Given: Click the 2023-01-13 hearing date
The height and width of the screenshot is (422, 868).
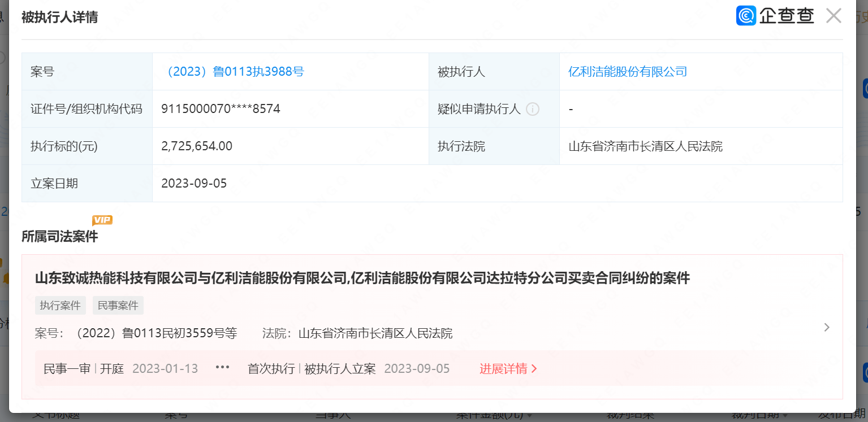Looking at the screenshot, I should pos(165,369).
